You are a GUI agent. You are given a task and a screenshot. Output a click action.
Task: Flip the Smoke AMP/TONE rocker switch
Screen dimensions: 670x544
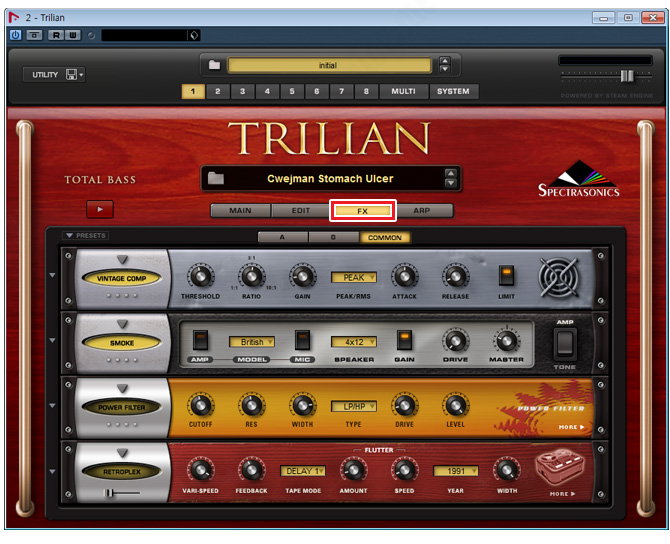(x=565, y=343)
